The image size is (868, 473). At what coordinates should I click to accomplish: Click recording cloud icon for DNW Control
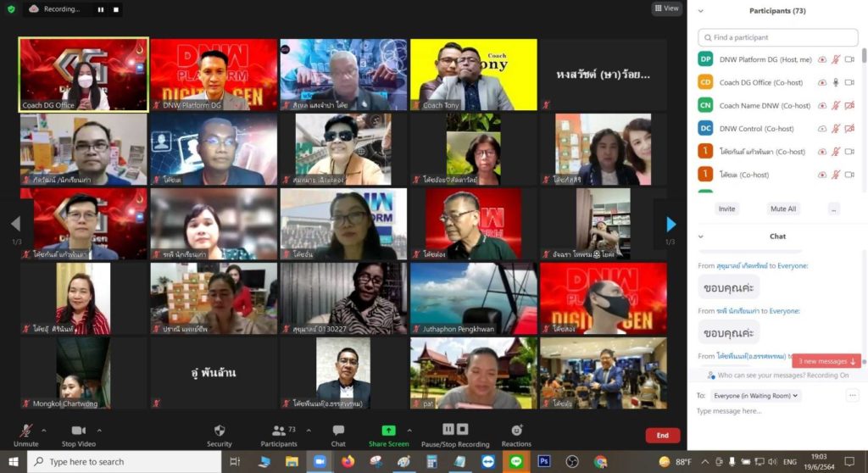(822, 129)
